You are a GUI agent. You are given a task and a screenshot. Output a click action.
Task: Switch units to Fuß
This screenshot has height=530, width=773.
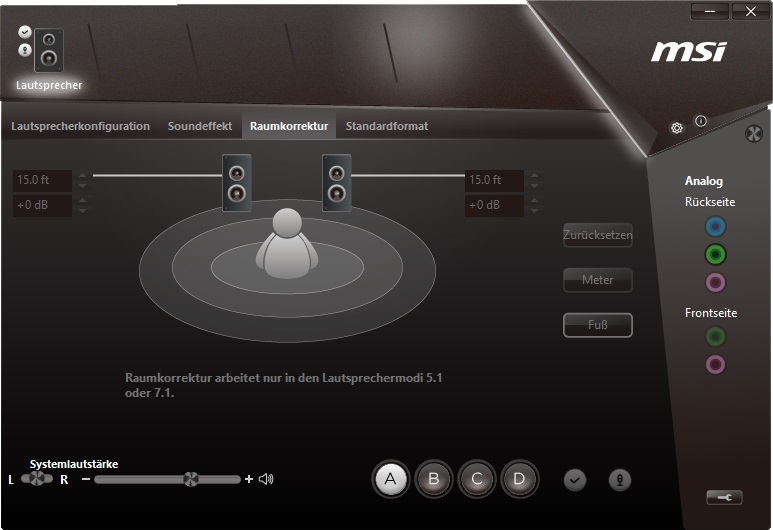coord(597,325)
